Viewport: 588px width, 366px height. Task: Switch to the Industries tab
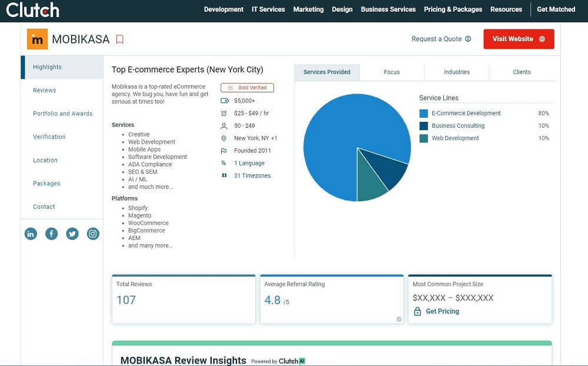click(x=457, y=72)
